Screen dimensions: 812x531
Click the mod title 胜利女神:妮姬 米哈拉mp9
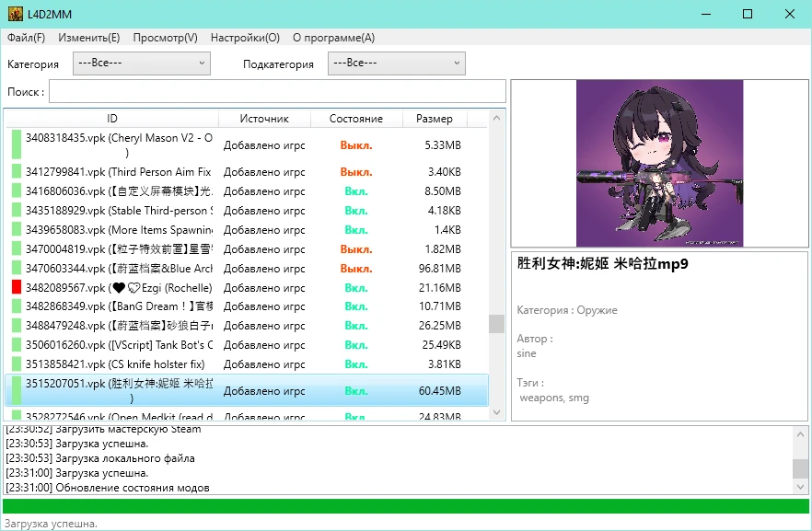pos(602,263)
